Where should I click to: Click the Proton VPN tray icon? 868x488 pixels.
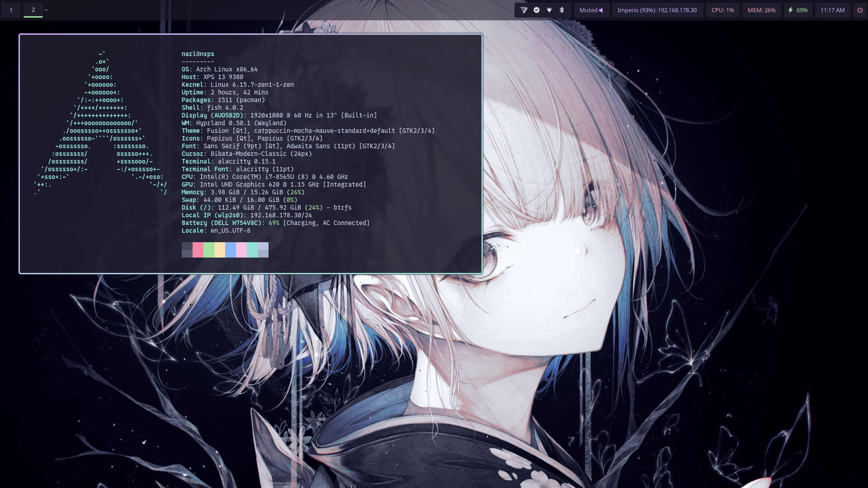[x=524, y=10]
